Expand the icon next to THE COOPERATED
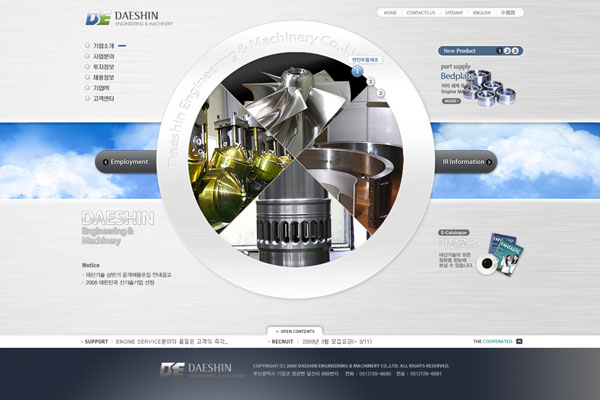 pos(519,341)
